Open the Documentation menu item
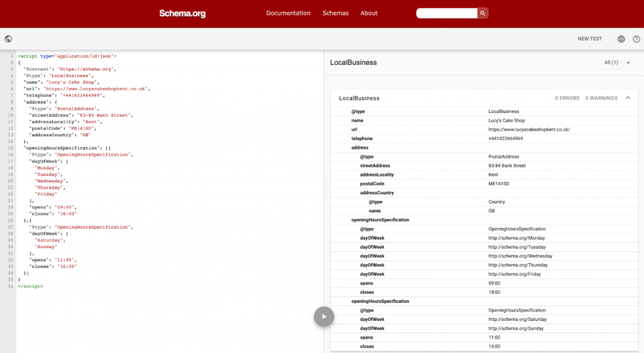This screenshot has height=353, width=644. click(288, 13)
